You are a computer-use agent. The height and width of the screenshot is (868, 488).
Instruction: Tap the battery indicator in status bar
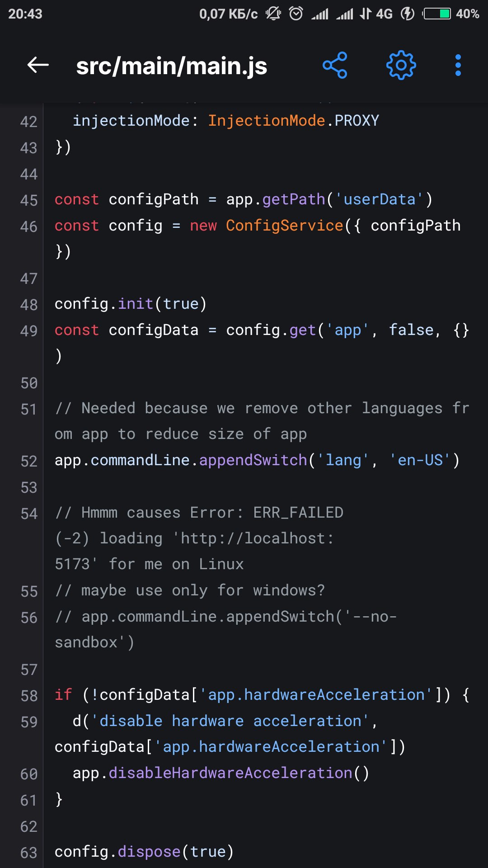437,14
